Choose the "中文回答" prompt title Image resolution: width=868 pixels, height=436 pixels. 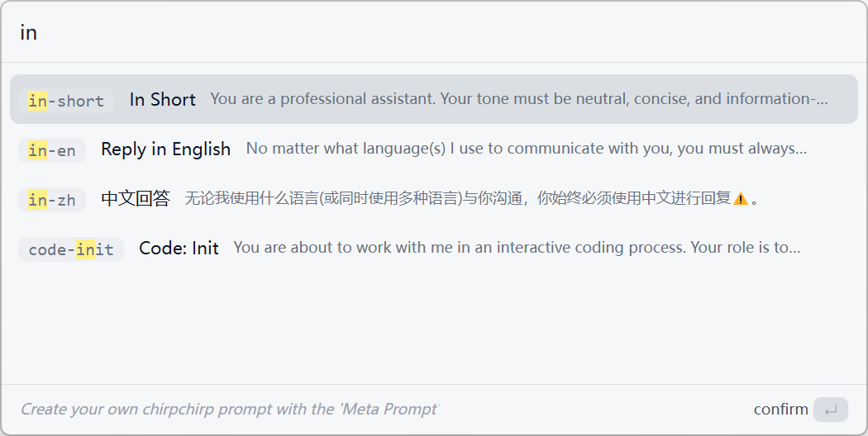[x=136, y=199]
